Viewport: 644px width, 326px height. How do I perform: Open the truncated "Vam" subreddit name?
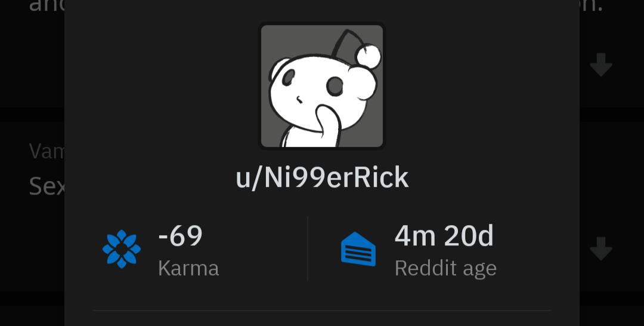click(x=47, y=151)
